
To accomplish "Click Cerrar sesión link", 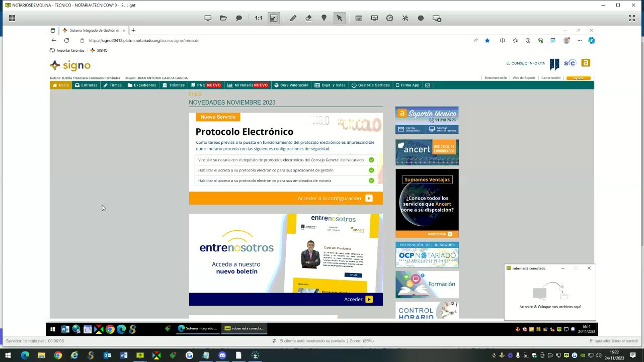I will pos(551,78).
